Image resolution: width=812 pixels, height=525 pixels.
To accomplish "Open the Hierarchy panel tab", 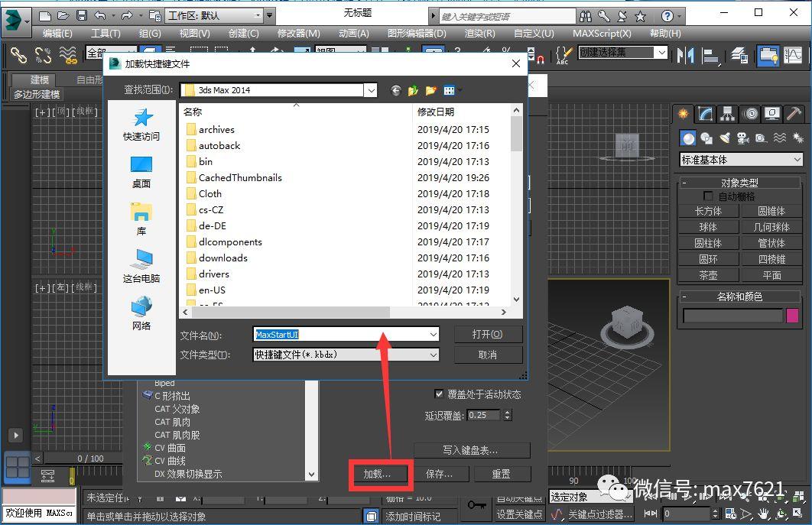I will coord(728,114).
